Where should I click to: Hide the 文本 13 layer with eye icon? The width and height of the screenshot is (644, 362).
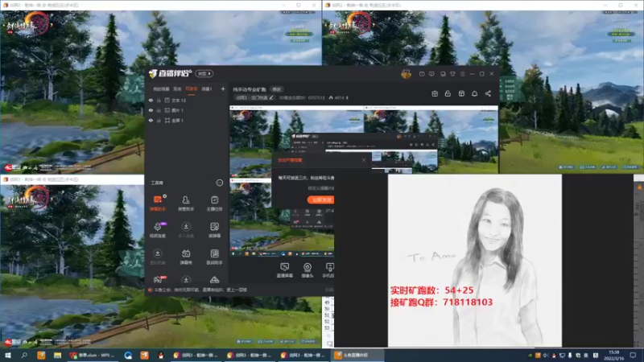tap(151, 100)
